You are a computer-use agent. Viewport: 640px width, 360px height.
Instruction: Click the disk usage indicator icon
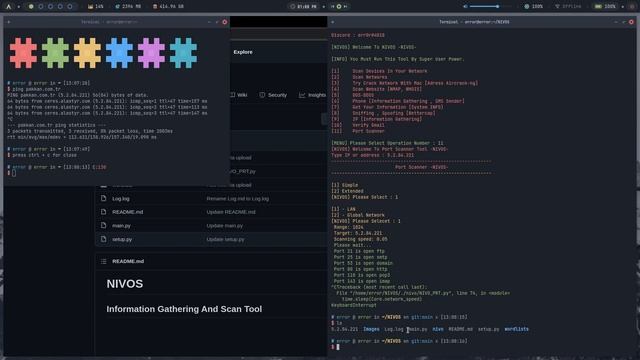tap(155, 7)
